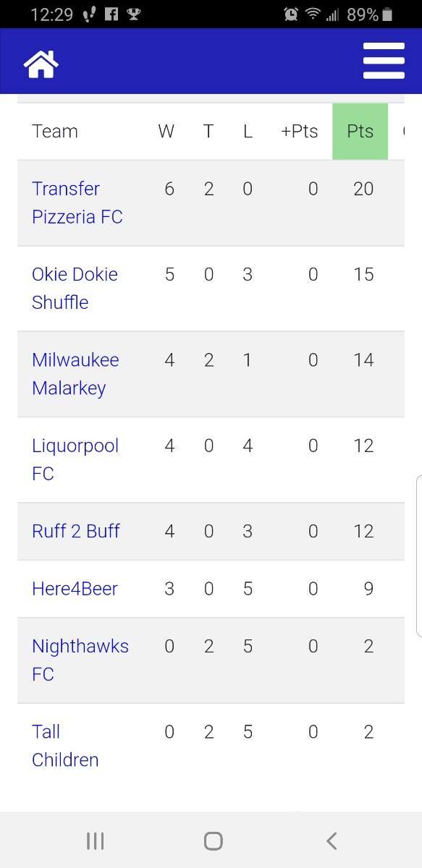Screen dimensions: 422x868
Task: Open the Ruff 2 Buff team link
Action: pyautogui.click(x=76, y=531)
